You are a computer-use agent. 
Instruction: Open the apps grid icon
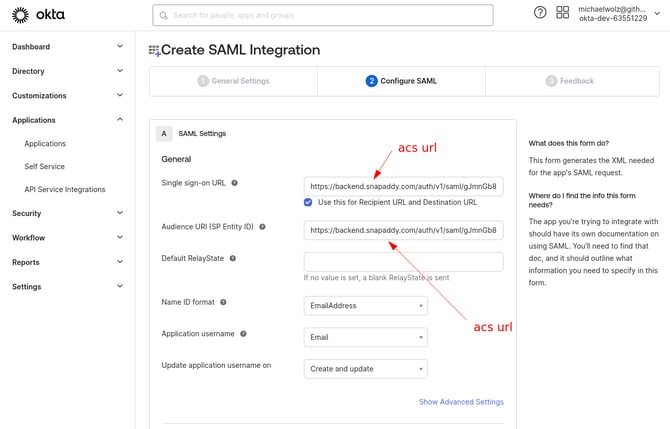(562, 12)
